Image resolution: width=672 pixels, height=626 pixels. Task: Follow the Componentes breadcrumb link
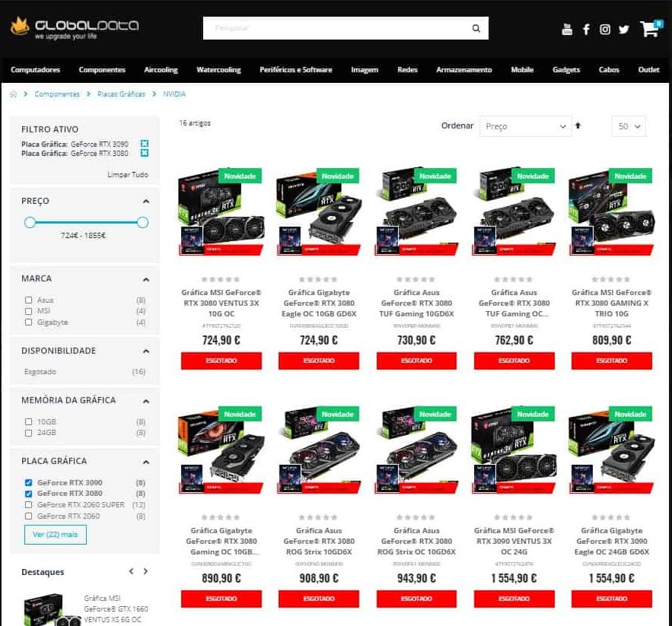[57, 94]
